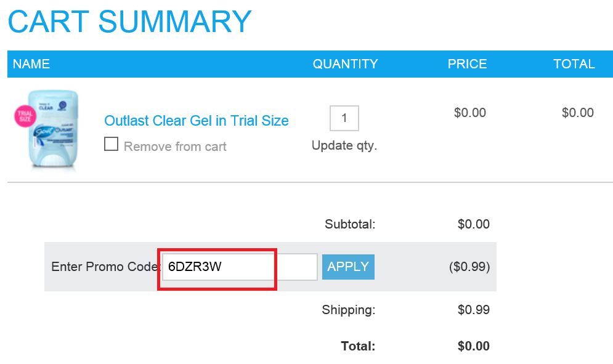613x364 pixels.
Task: Click the Update qty. link
Action: coord(344,145)
